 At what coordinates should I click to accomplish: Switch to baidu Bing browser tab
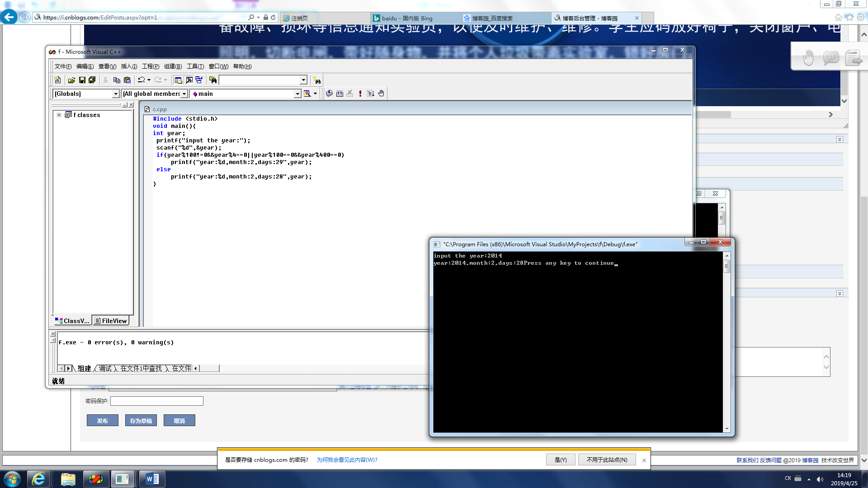pos(415,18)
